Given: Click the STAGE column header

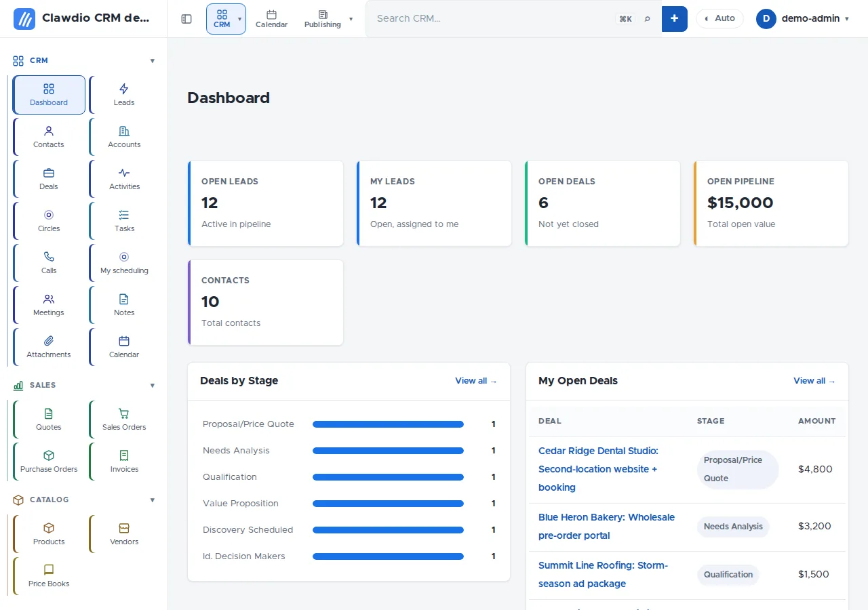Looking at the screenshot, I should (x=711, y=421).
